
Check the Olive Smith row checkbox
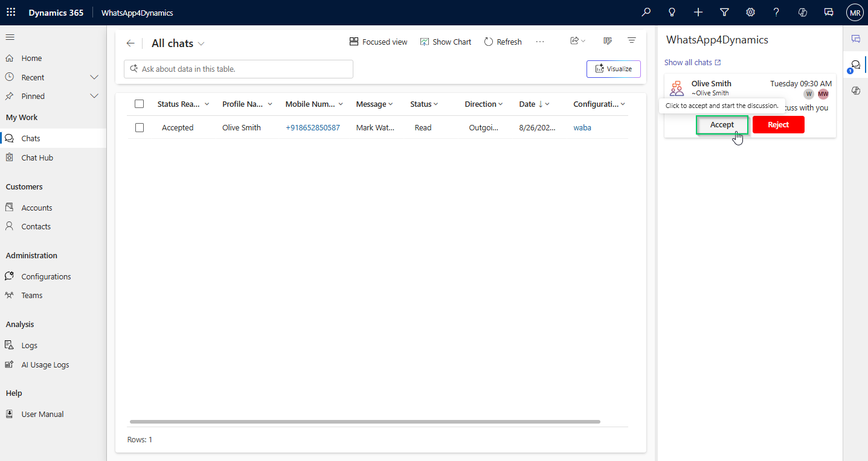click(140, 128)
